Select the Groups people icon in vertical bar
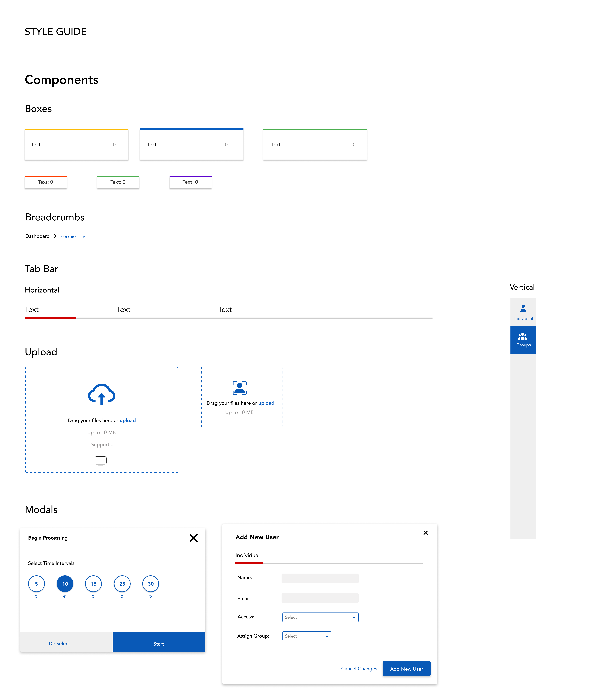594x700 pixels. pyautogui.click(x=523, y=336)
